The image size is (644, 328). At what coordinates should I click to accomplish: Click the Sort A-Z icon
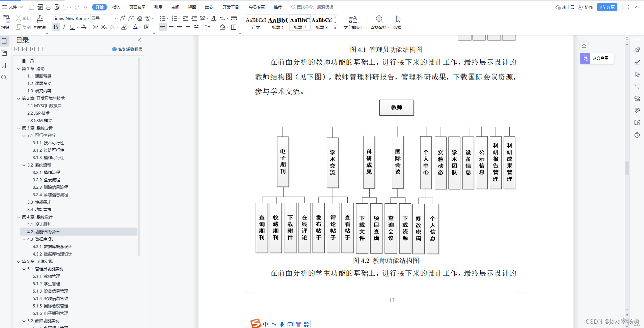point(214,18)
